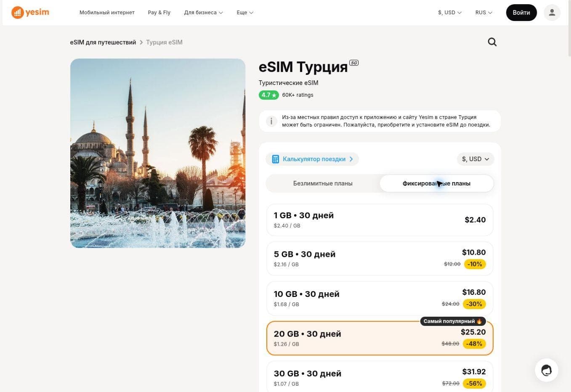This screenshot has height=392, width=571.
Task: Click the -56% discount badge
Action: (474, 384)
